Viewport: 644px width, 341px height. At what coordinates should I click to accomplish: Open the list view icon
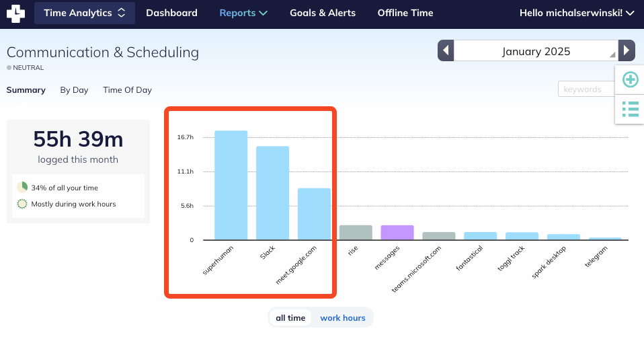click(630, 108)
